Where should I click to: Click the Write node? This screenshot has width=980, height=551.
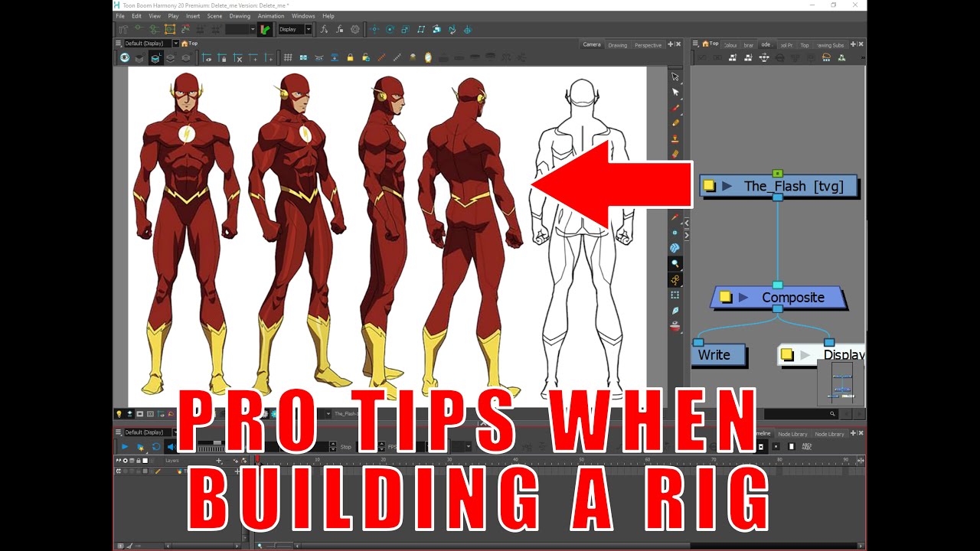click(x=718, y=354)
